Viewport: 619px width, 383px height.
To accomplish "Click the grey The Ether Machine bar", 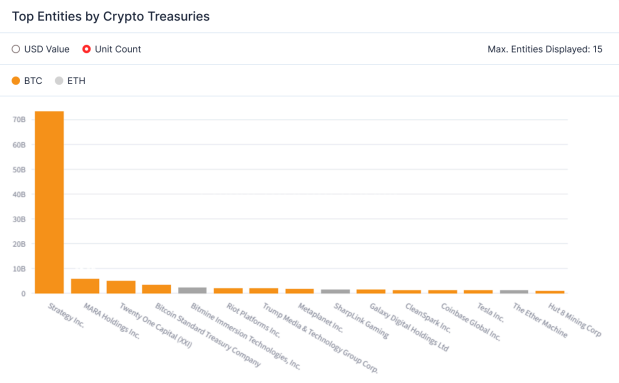I will (x=514, y=292).
